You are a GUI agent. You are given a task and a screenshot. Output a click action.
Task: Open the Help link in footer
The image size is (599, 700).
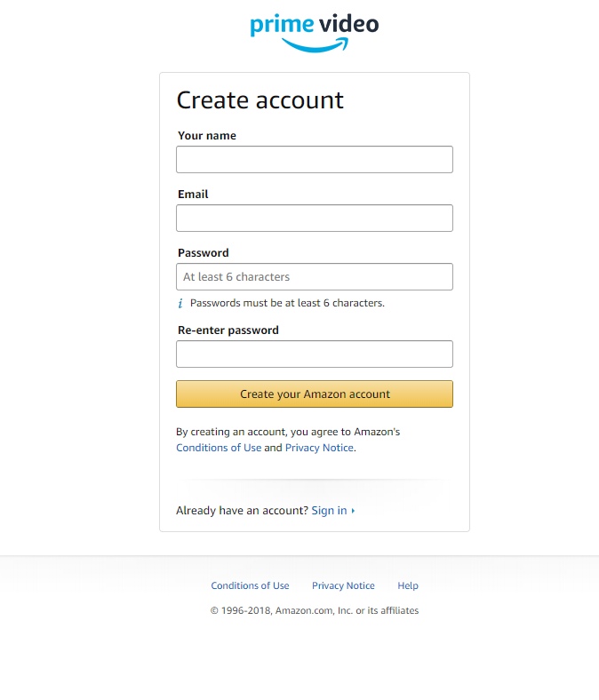coord(408,586)
